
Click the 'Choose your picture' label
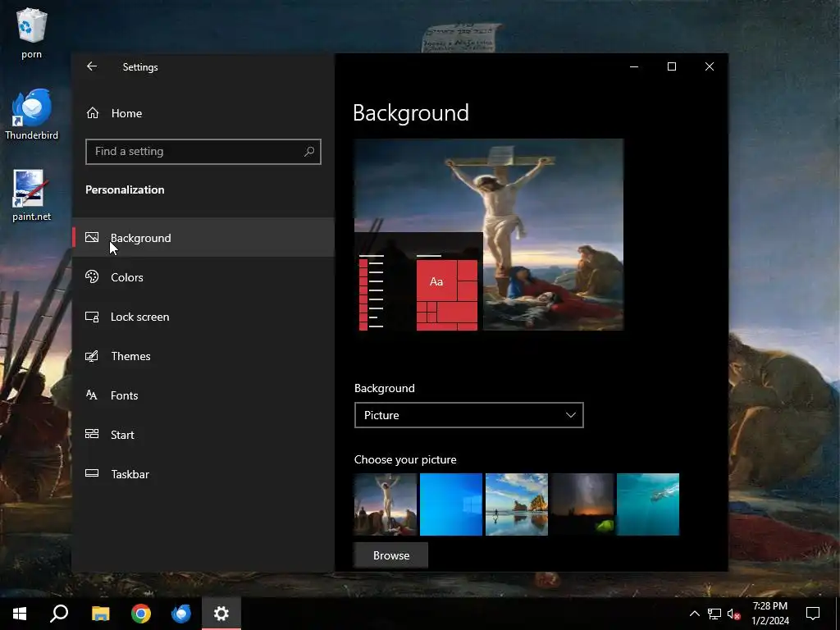tap(405, 459)
